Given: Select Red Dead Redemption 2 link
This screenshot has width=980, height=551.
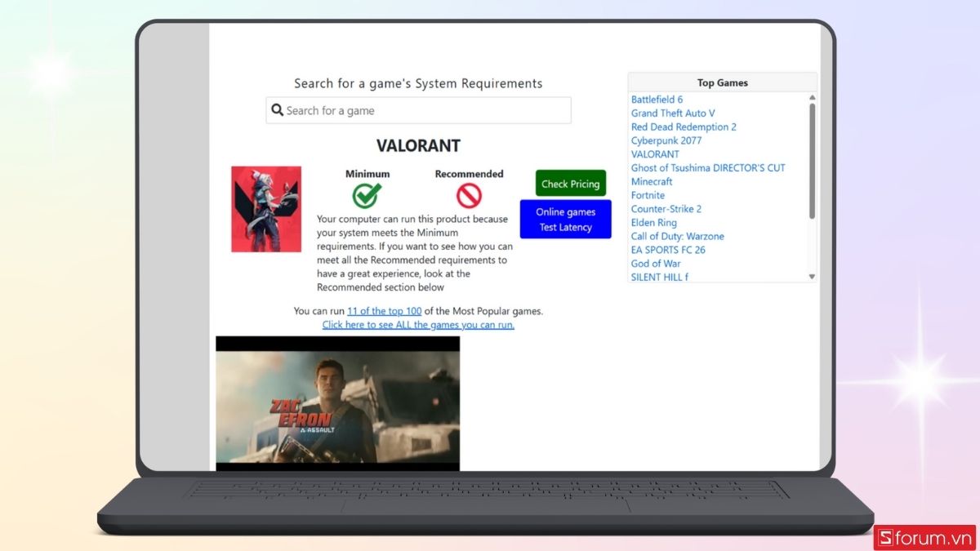Looking at the screenshot, I should (684, 127).
